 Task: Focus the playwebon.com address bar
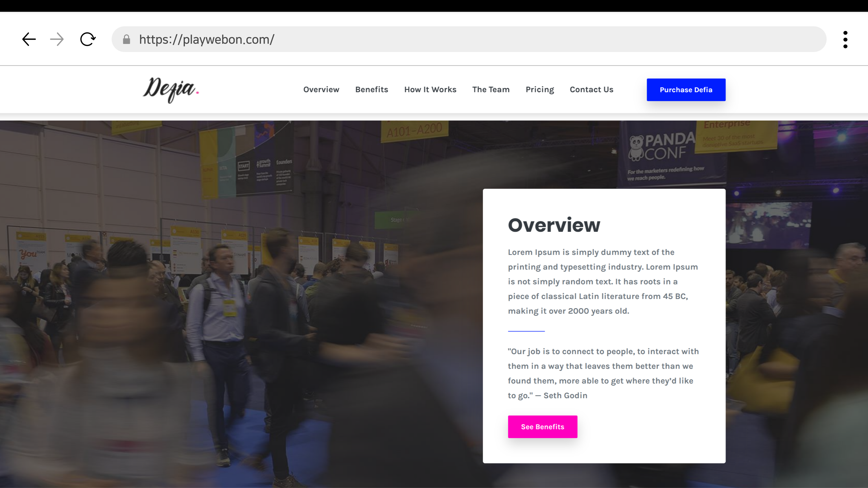click(472, 39)
